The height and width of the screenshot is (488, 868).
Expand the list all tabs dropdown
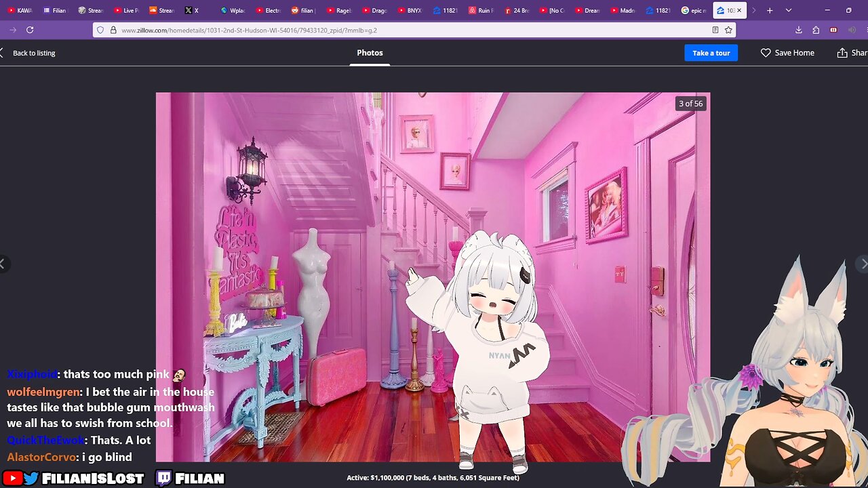click(788, 10)
